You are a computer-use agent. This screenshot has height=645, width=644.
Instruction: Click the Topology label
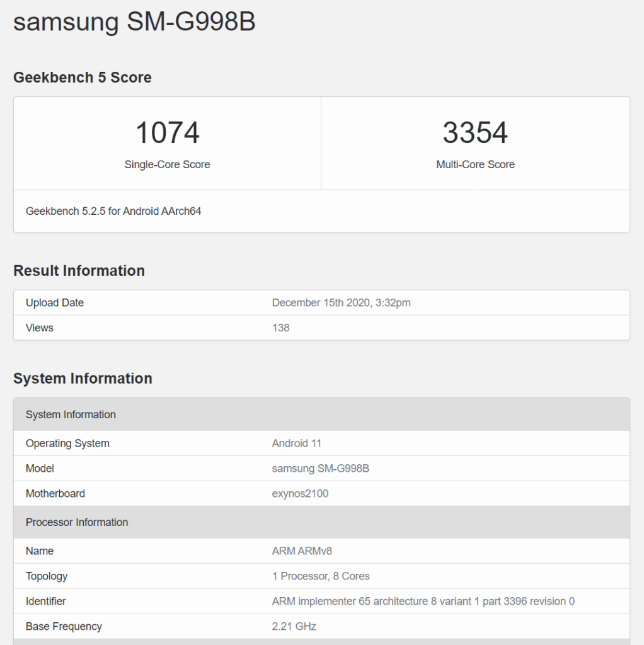pos(47,576)
